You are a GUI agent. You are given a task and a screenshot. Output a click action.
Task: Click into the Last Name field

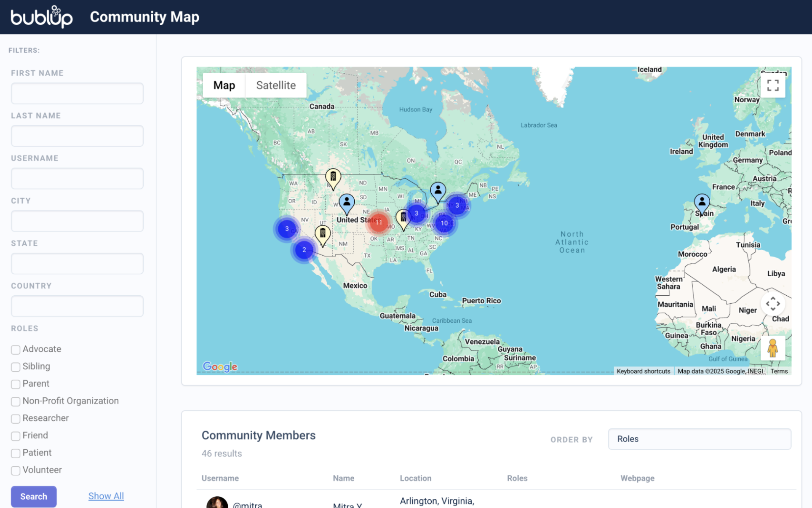click(x=77, y=136)
